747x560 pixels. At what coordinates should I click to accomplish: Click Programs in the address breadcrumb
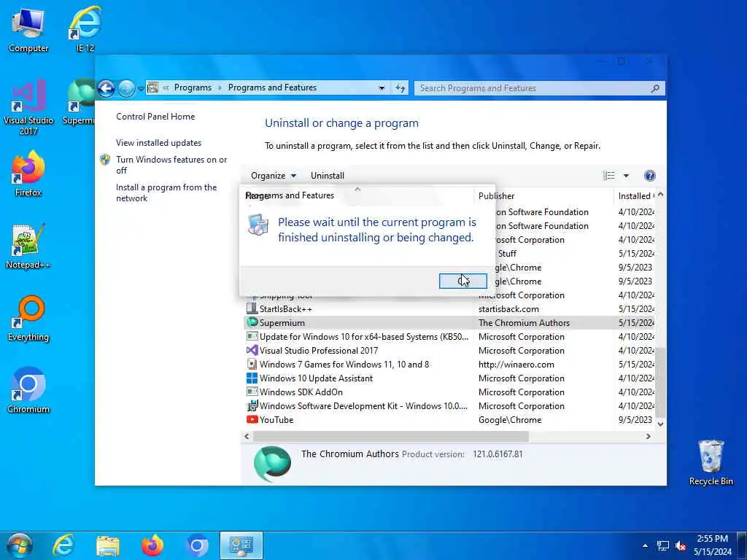(x=193, y=87)
